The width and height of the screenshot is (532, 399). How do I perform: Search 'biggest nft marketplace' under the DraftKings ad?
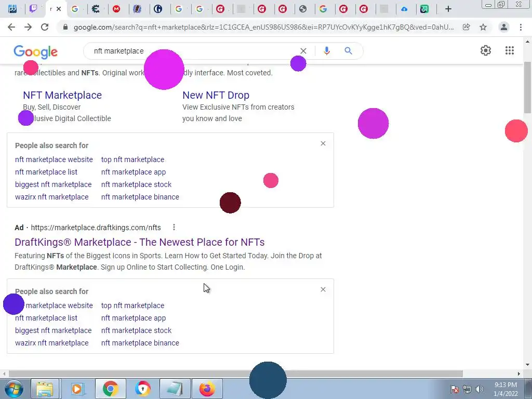point(54,330)
